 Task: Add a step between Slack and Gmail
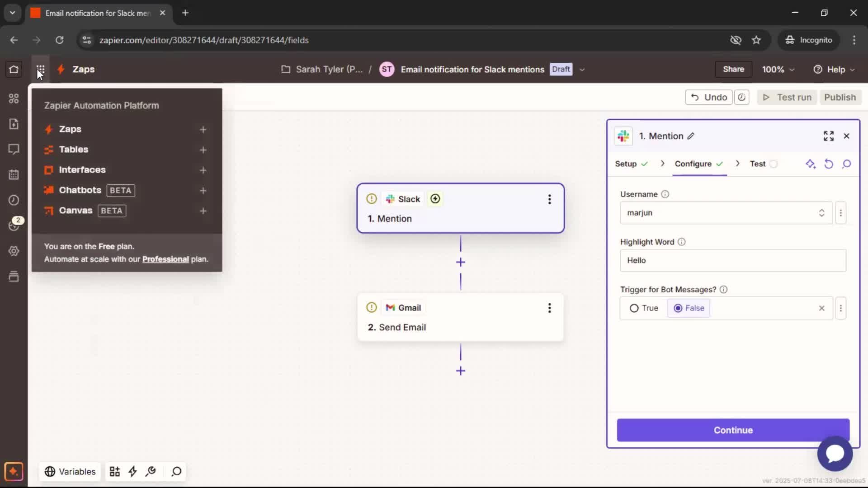pyautogui.click(x=461, y=262)
